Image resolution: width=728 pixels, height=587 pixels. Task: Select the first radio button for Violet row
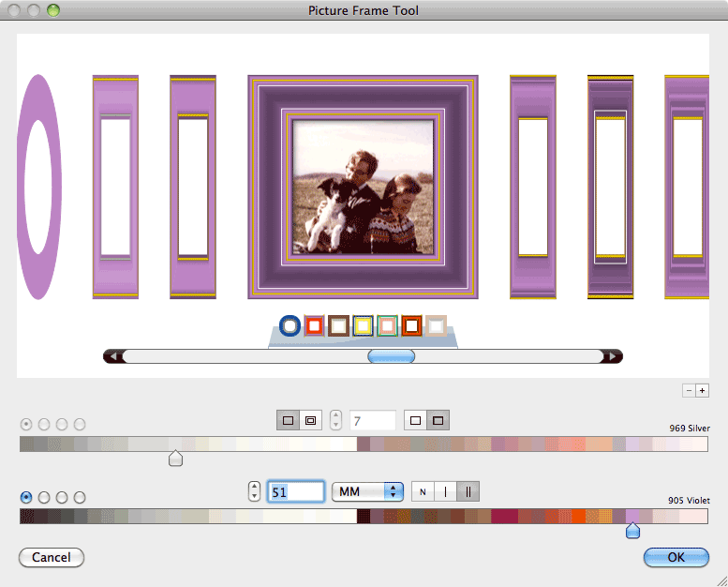point(26,497)
